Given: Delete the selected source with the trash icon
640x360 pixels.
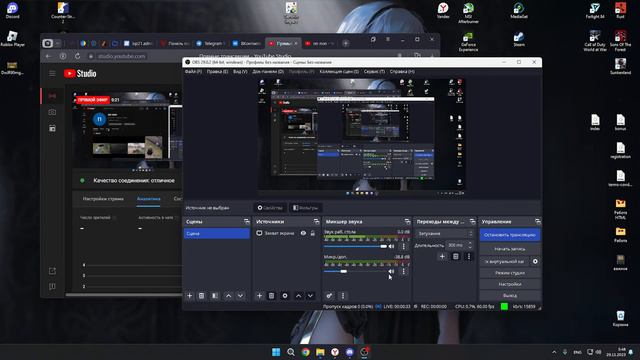Looking at the screenshot, I should point(271,296).
